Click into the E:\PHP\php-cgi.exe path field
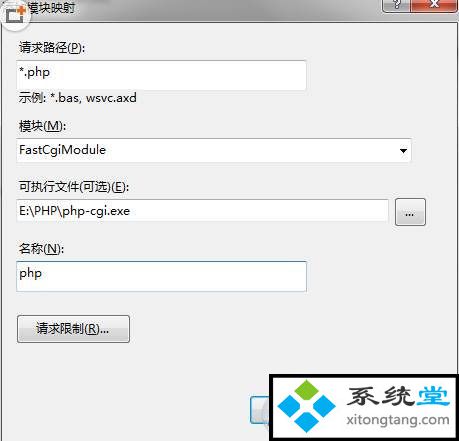This screenshot has width=459, height=441. [202, 211]
